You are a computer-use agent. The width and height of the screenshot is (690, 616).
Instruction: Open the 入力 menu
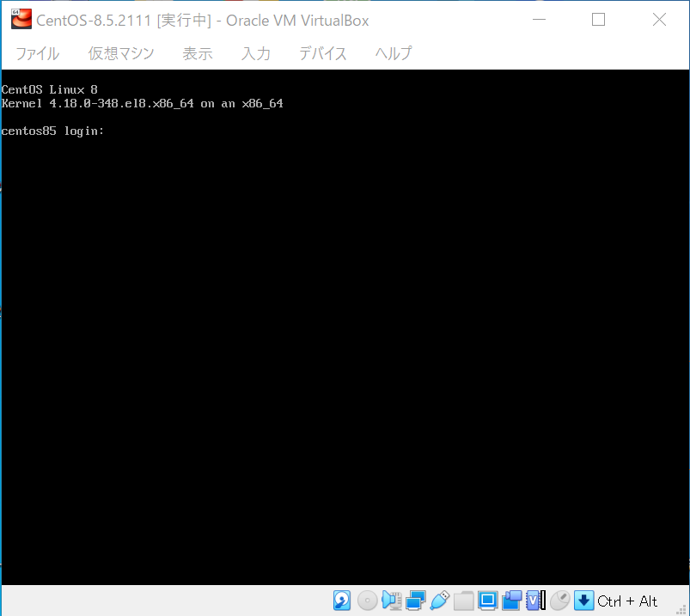(x=256, y=53)
